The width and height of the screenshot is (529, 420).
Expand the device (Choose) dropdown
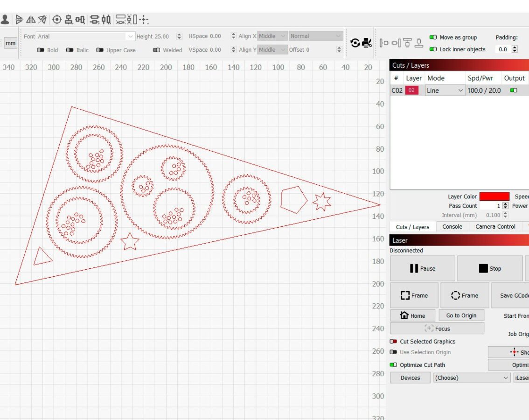coord(472,378)
